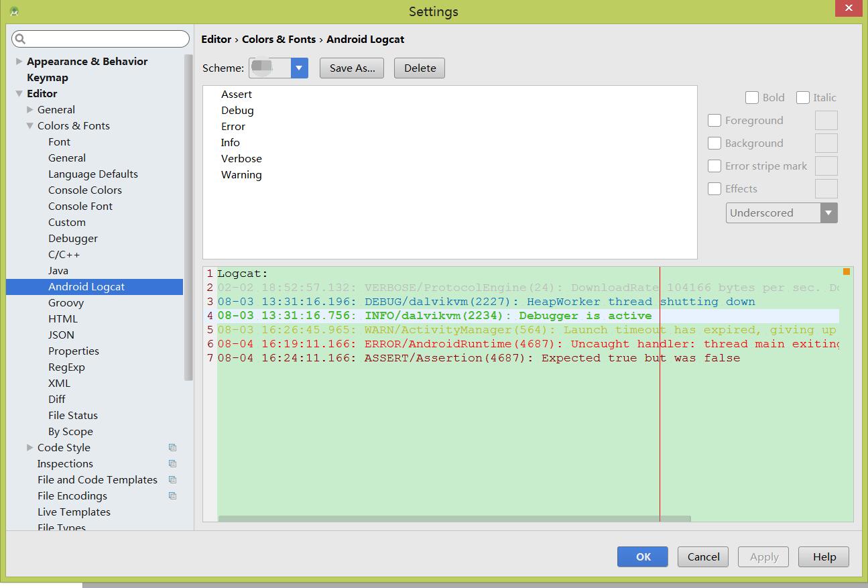The image size is (868, 588).
Task: Click the orange marker in preview corner
Action: point(846,272)
